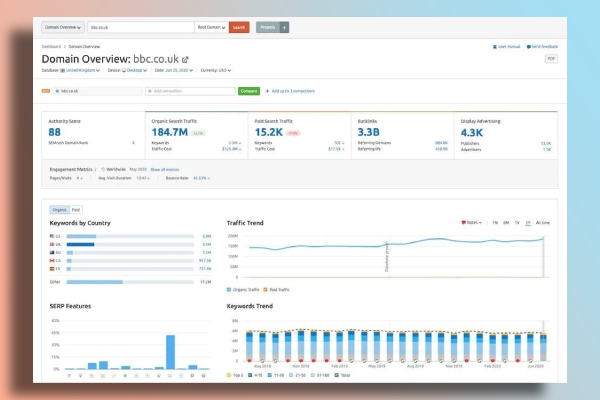Toggle 4-10 checkbox in Keywords Trend legend
The image size is (600, 400).
click(x=250, y=375)
